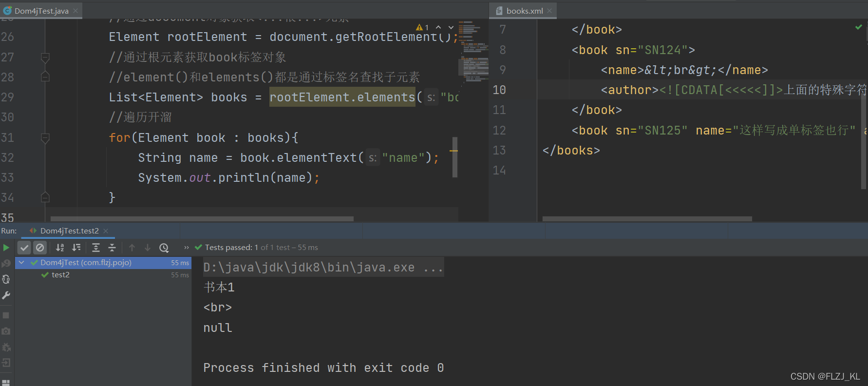
Task: Click the '<br>' console output line
Action: click(x=218, y=308)
